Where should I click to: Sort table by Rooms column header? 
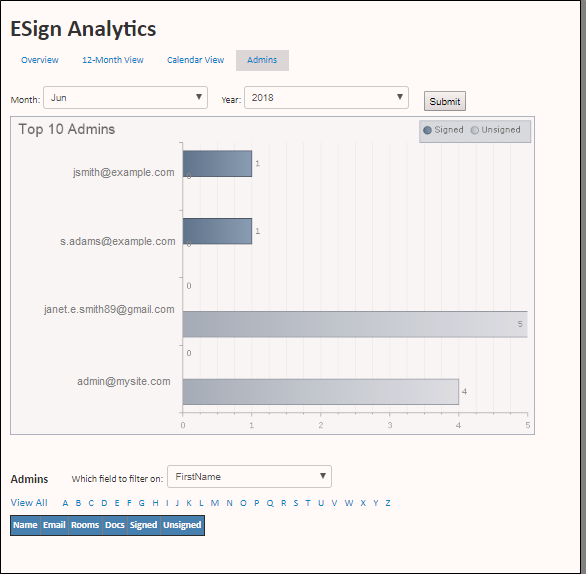85,525
